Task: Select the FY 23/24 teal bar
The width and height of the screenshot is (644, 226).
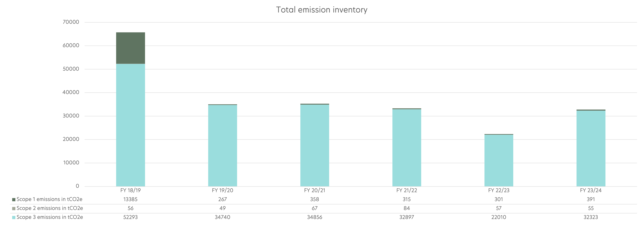Action: pyautogui.click(x=591, y=149)
